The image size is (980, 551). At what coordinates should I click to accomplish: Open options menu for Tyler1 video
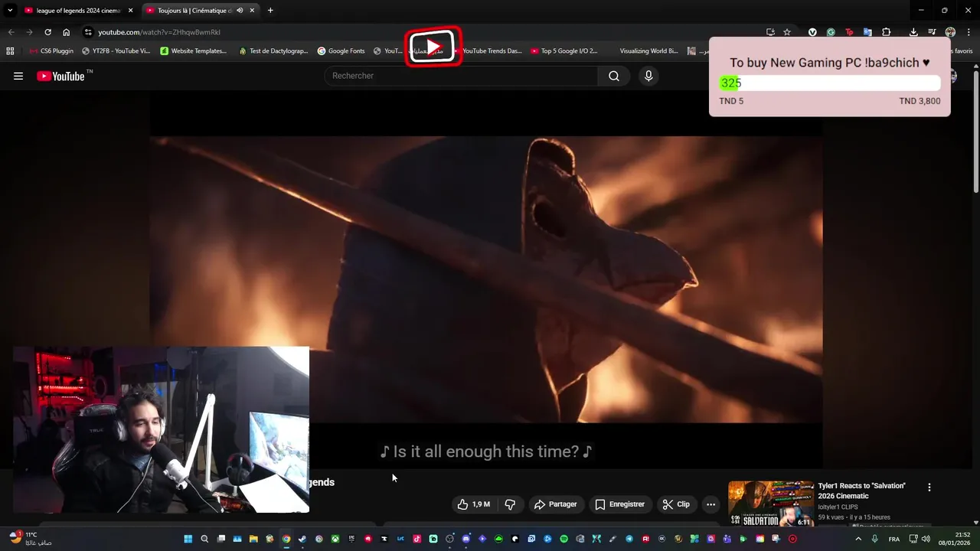pos(929,487)
